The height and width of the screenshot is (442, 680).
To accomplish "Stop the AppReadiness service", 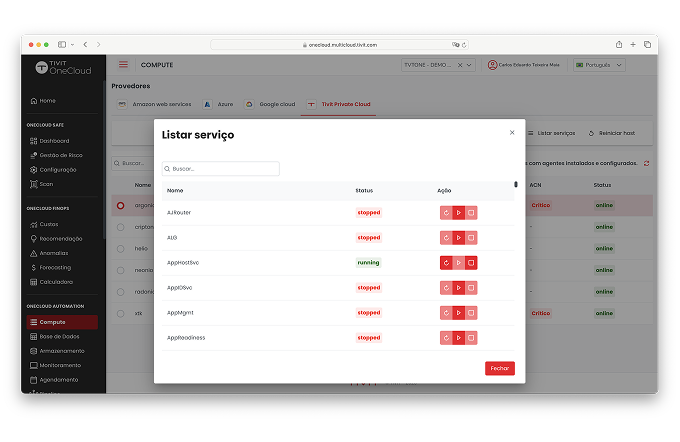I will click(x=470, y=338).
